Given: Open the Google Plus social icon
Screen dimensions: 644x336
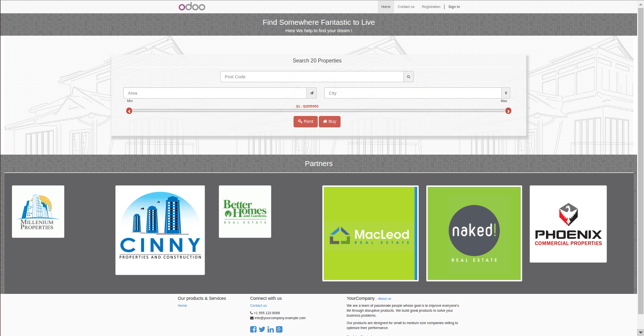Looking at the screenshot, I should 279,330.
